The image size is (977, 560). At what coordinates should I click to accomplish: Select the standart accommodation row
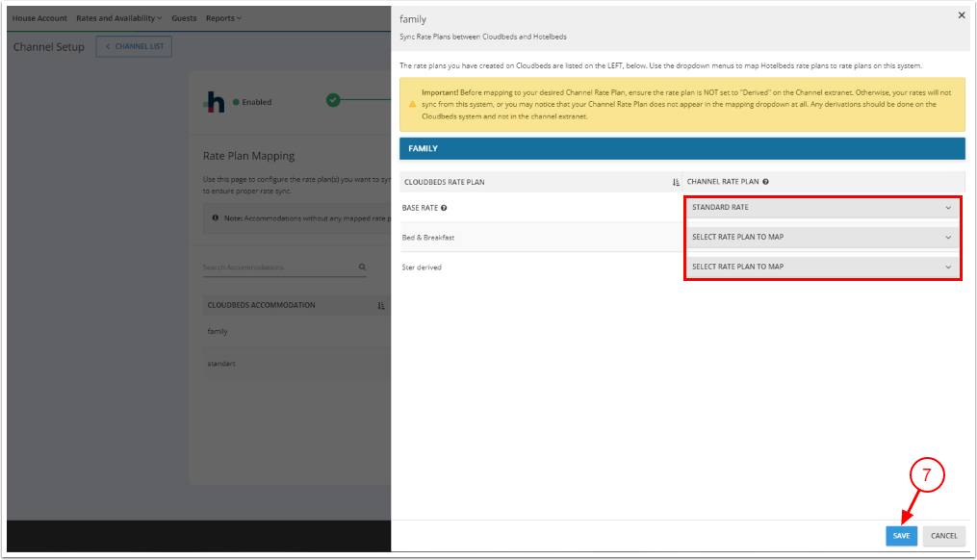coord(222,364)
